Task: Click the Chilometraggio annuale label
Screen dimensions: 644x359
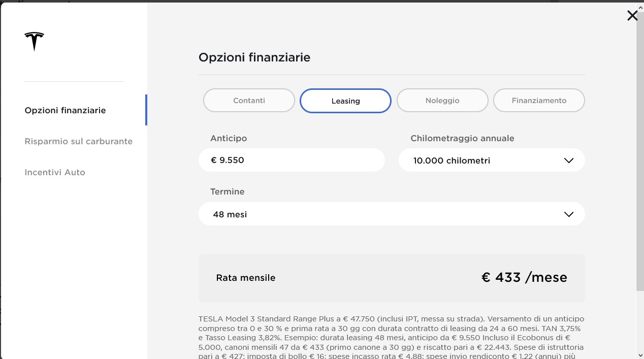Action: pos(462,138)
